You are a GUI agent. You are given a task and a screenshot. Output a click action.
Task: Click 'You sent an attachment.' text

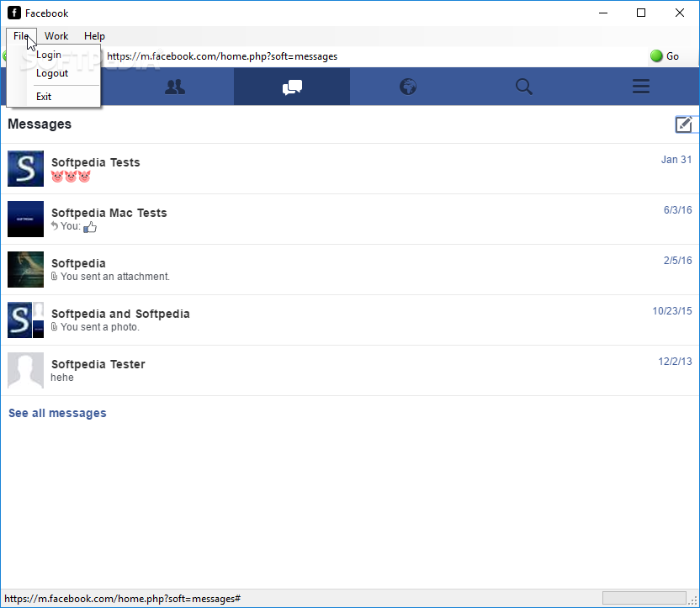point(115,277)
